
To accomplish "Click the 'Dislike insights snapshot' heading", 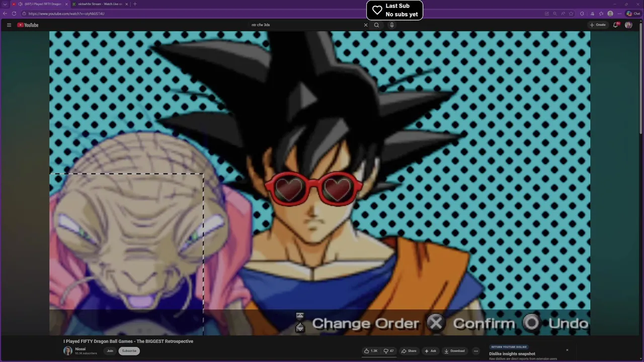I will tap(512, 354).
